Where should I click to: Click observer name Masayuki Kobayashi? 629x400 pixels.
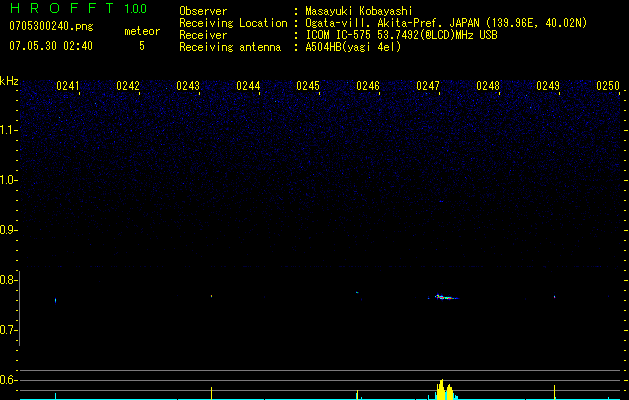[359, 11]
